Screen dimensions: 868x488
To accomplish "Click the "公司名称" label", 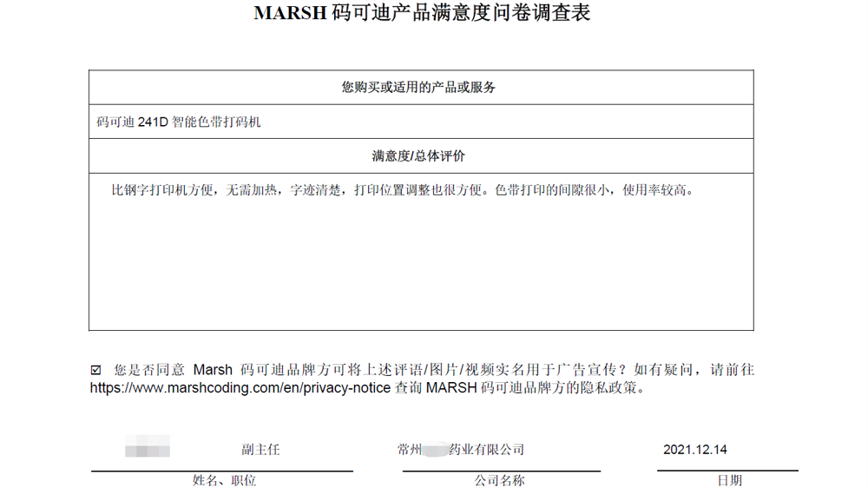I will 499,480.
